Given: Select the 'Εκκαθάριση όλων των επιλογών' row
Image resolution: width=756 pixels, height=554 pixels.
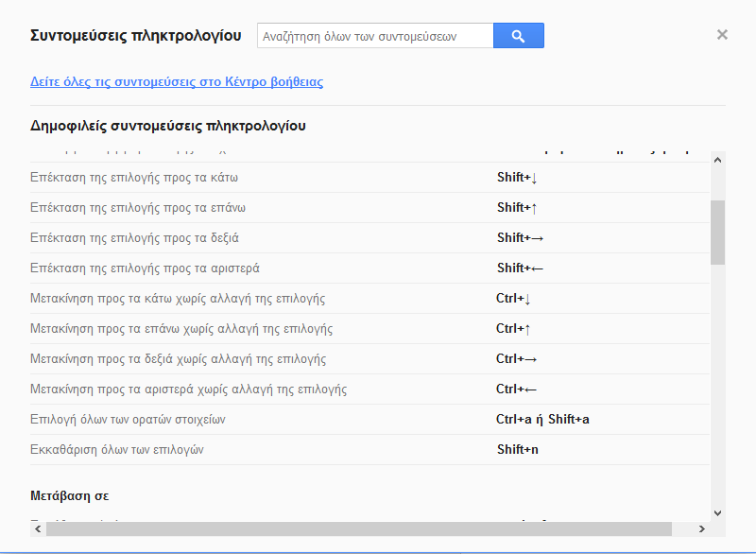Looking at the screenshot, I should (116, 450).
